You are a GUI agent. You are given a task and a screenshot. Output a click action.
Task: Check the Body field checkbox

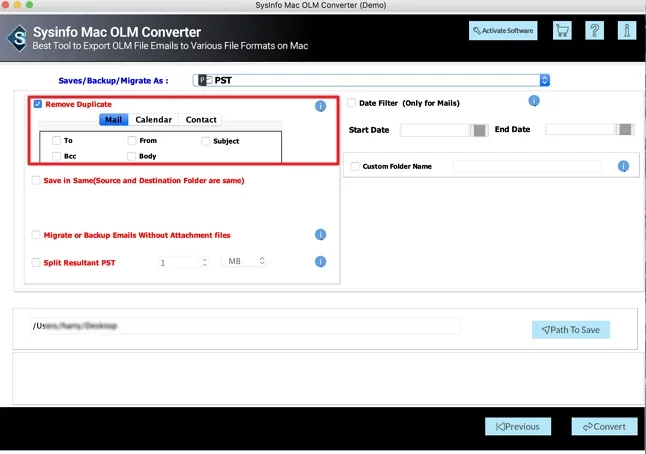[131, 156]
